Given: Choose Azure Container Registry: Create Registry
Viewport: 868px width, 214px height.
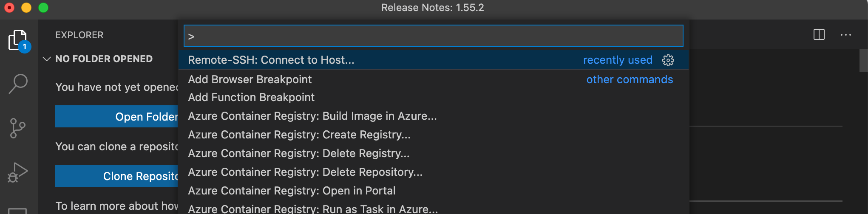Looking at the screenshot, I should pyautogui.click(x=299, y=135).
